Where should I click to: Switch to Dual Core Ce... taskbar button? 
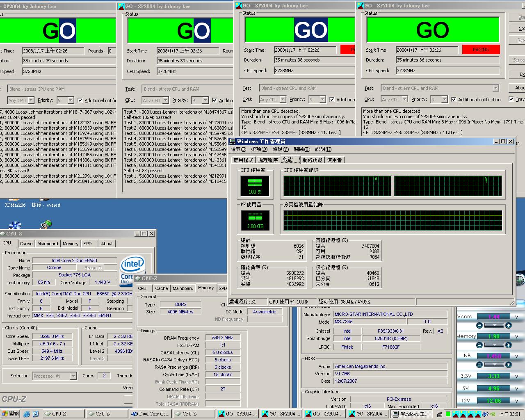(150, 414)
